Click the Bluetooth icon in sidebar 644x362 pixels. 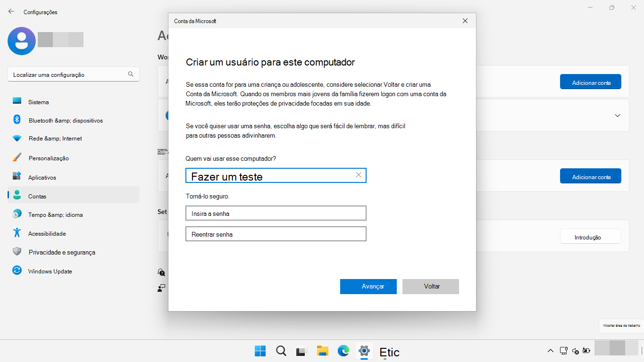click(17, 120)
